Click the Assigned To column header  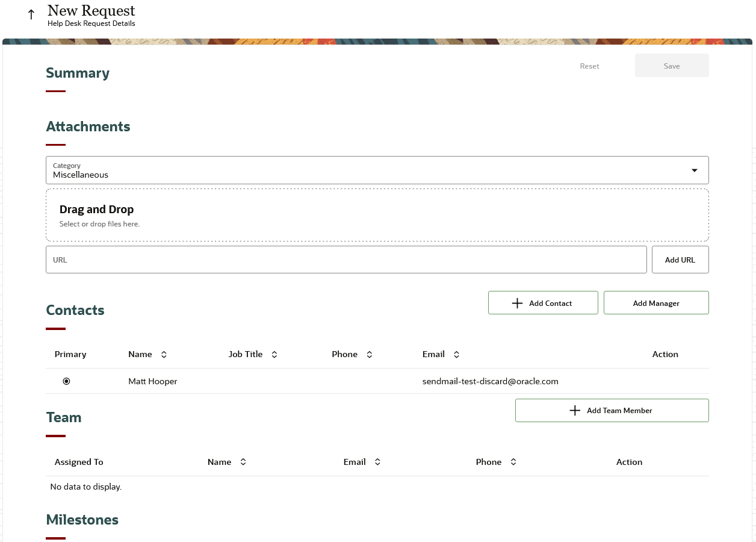(79, 462)
